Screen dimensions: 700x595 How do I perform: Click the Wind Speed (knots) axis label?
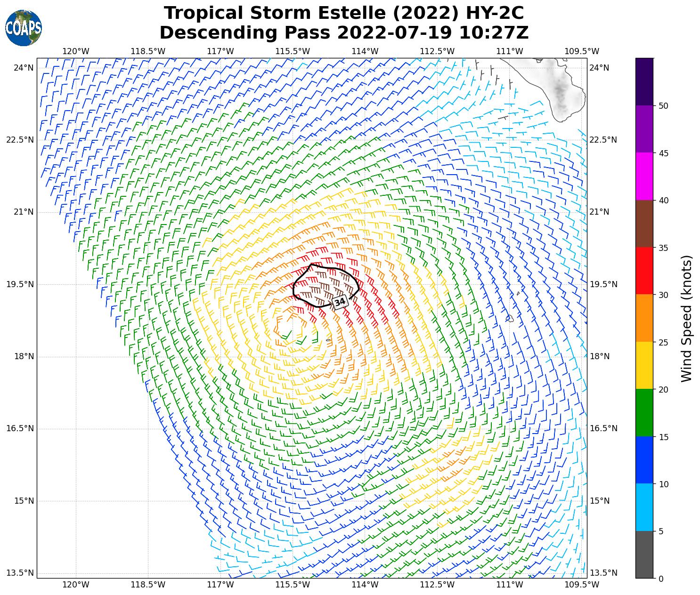coord(687,318)
